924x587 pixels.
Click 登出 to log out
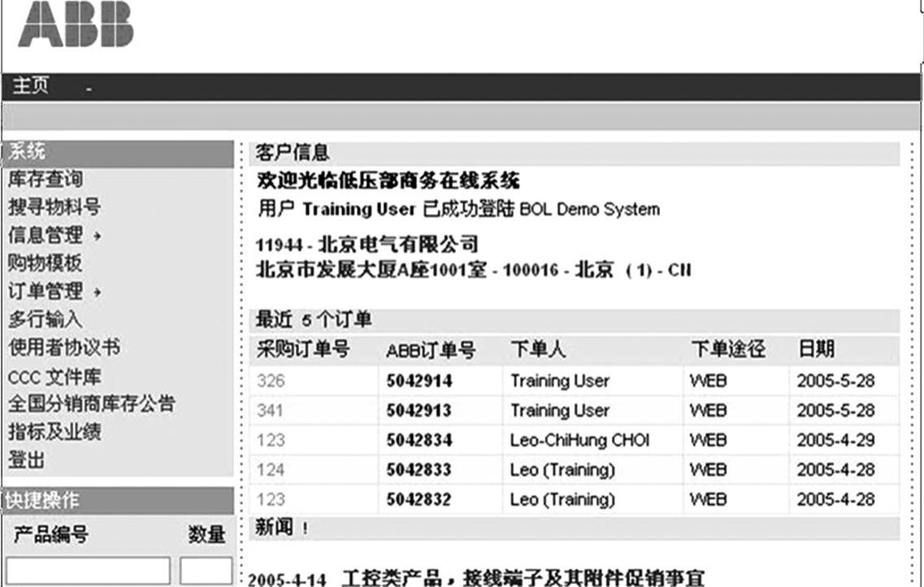(26, 459)
